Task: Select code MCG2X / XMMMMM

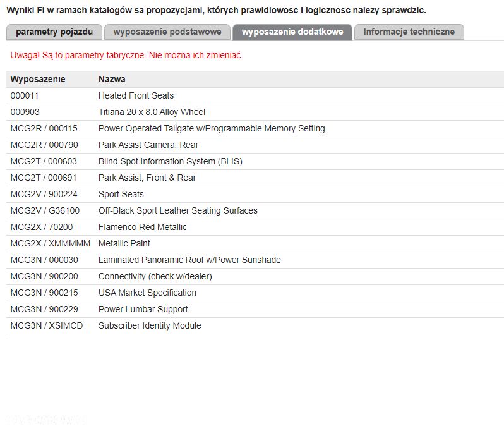Action: click(50, 243)
